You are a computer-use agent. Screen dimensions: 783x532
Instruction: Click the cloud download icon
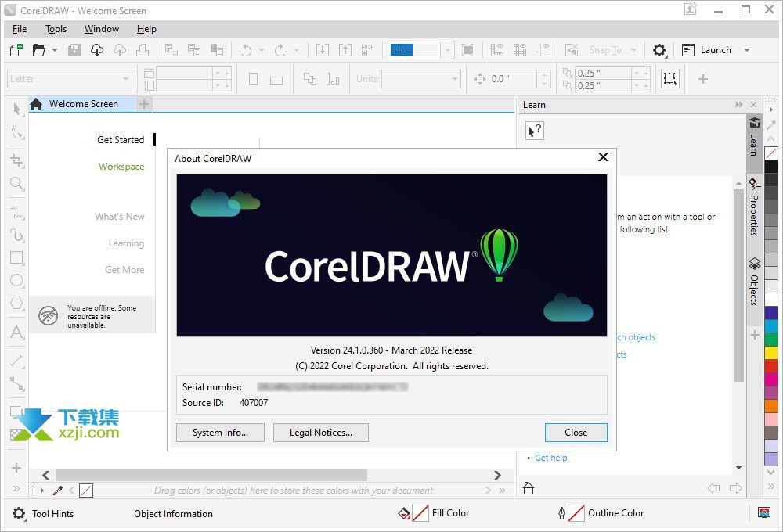tap(97, 50)
